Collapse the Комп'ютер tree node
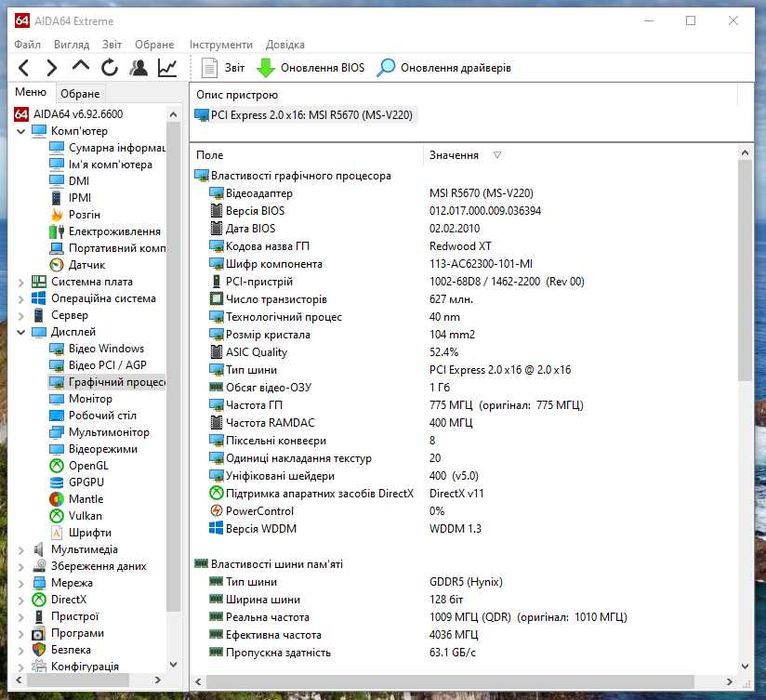 click(x=21, y=131)
